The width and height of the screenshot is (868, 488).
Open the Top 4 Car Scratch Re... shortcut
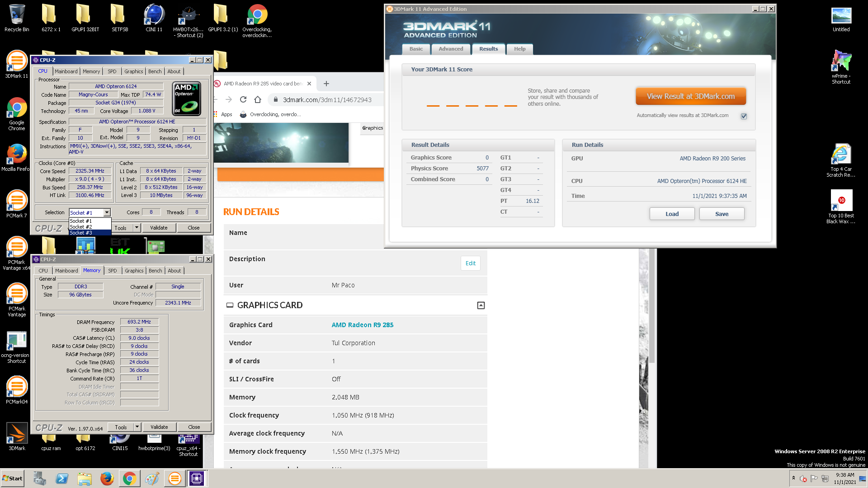(841, 160)
